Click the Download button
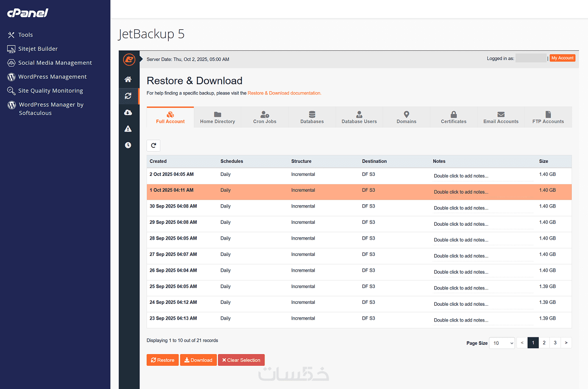Viewport: 588px width, 389px height. [x=198, y=360]
